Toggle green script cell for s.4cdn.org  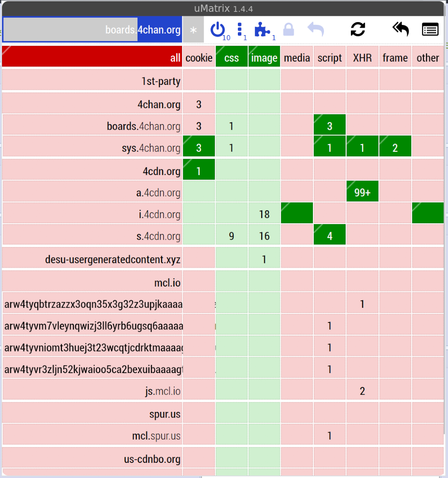pos(330,235)
